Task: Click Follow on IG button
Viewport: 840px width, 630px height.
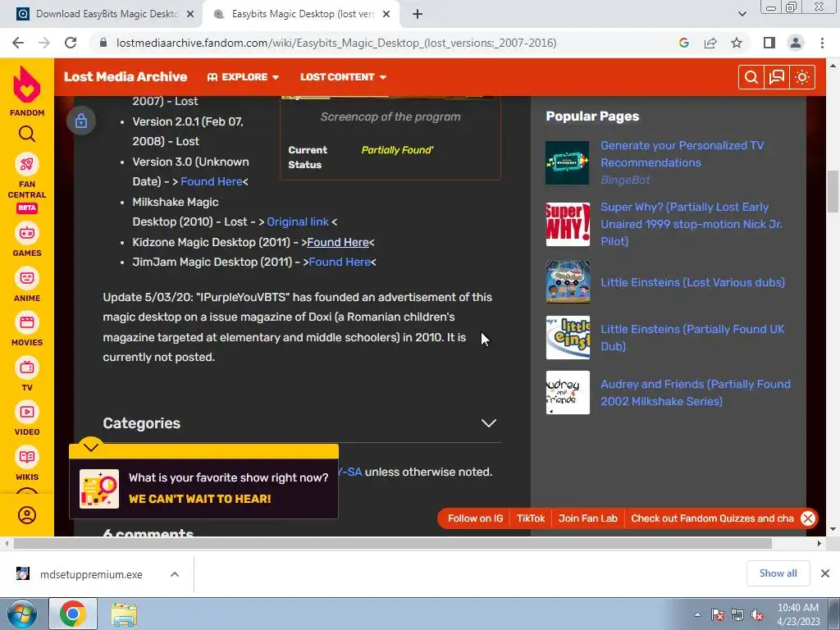Action: [x=475, y=518]
